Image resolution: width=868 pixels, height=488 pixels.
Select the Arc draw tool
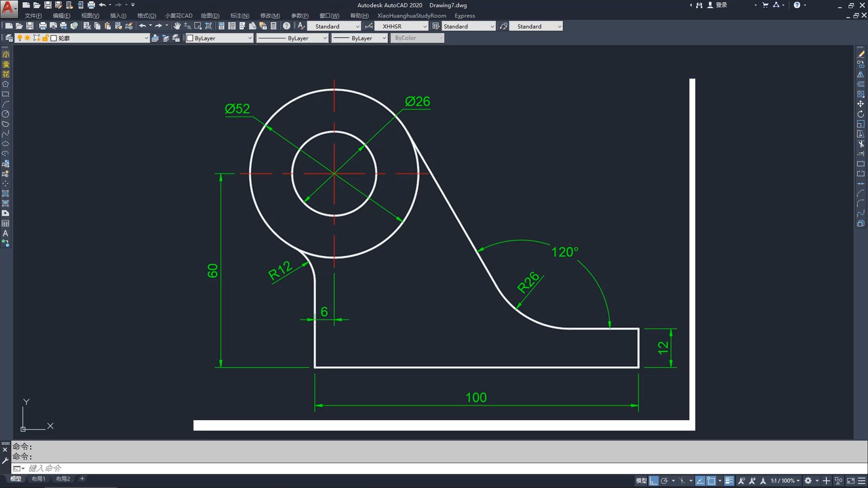point(5,104)
